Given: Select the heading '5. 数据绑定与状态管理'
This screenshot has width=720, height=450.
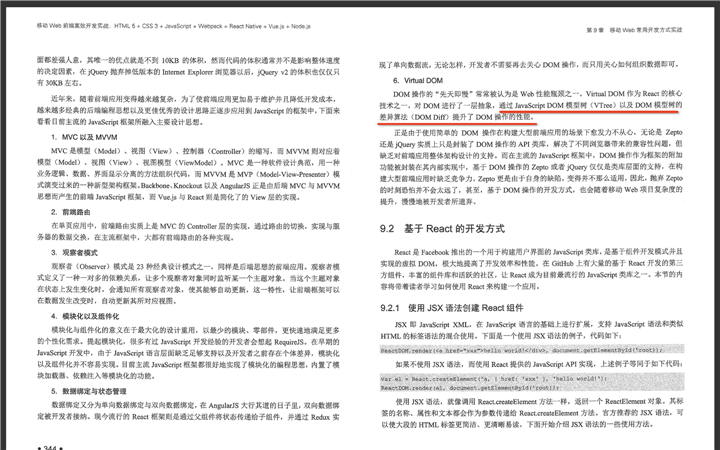Looking at the screenshot, I should [89, 391].
